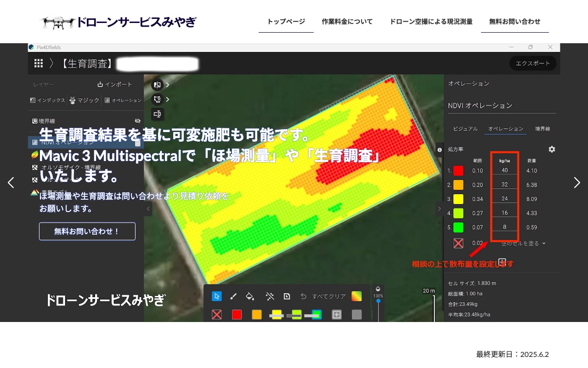The width and height of the screenshot is (588, 368).
Task: Open prescription settings via the gear icon
Action: click(552, 149)
